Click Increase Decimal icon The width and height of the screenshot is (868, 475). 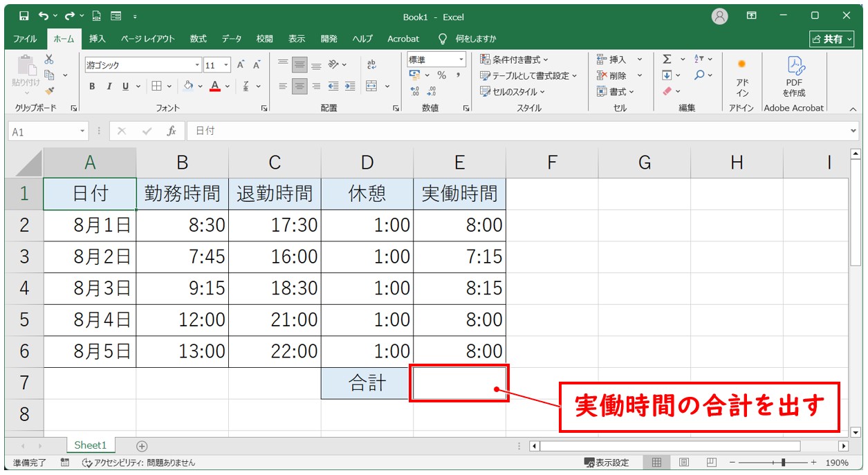point(415,91)
